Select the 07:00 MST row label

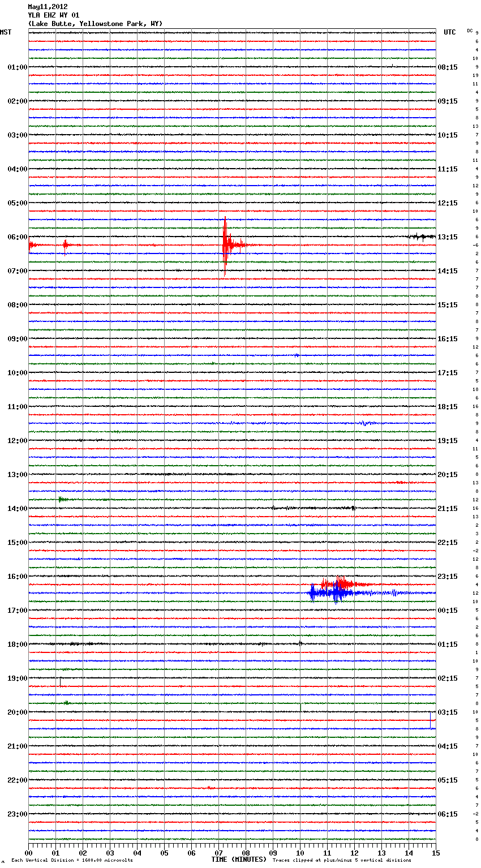pyautogui.click(x=18, y=270)
